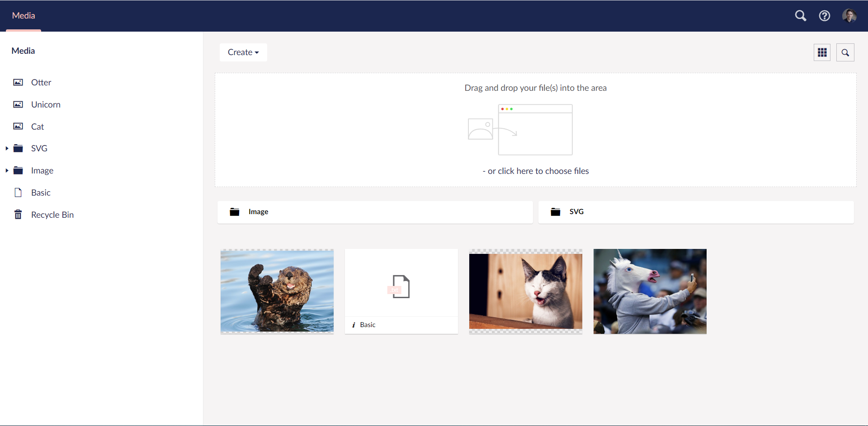
Task: Click 'or click here to choose files'
Action: [536, 171]
